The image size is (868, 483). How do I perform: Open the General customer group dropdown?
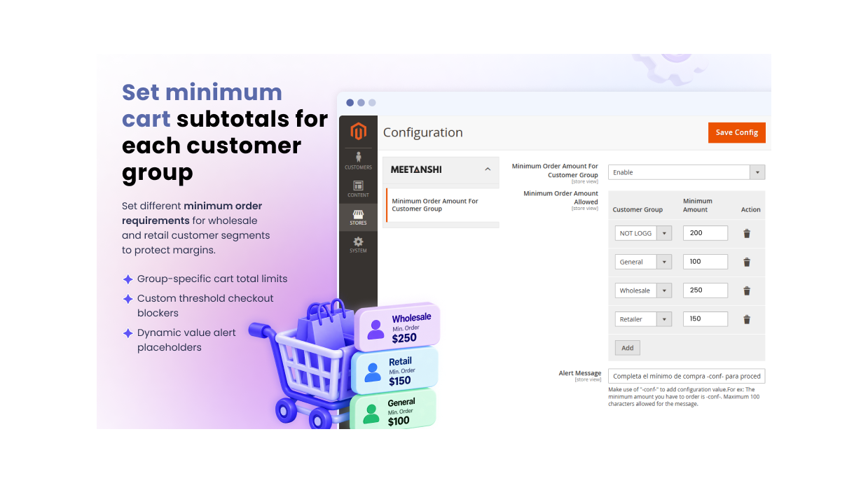[643, 262]
